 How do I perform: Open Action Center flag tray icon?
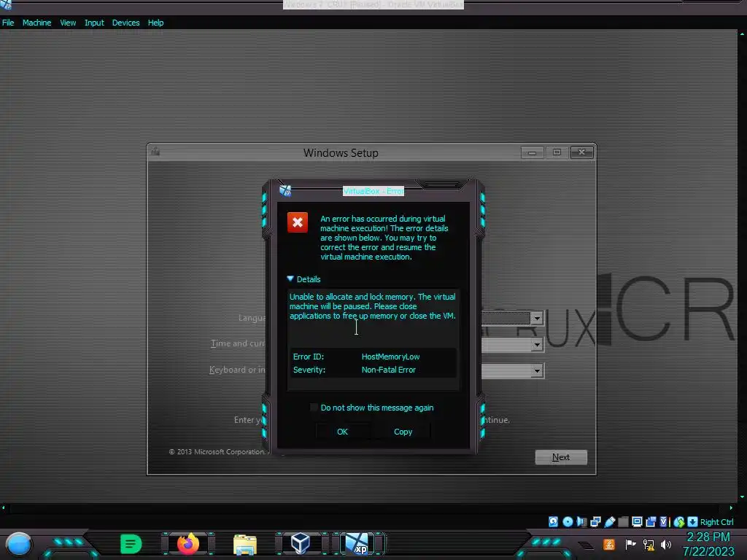(x=631, y=544)
